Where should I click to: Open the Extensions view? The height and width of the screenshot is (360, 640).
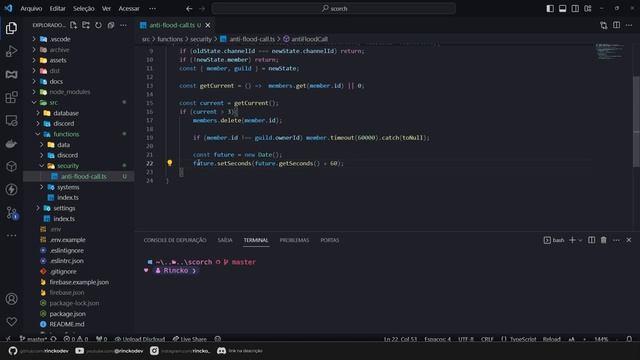coord(11,97)
